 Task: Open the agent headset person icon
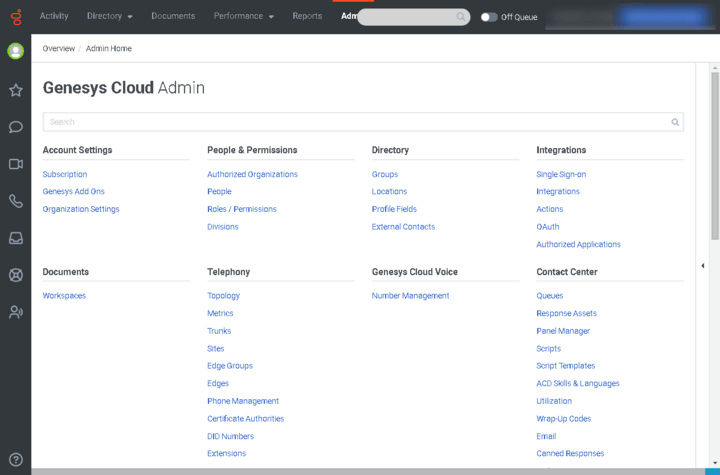coord(16,312)
